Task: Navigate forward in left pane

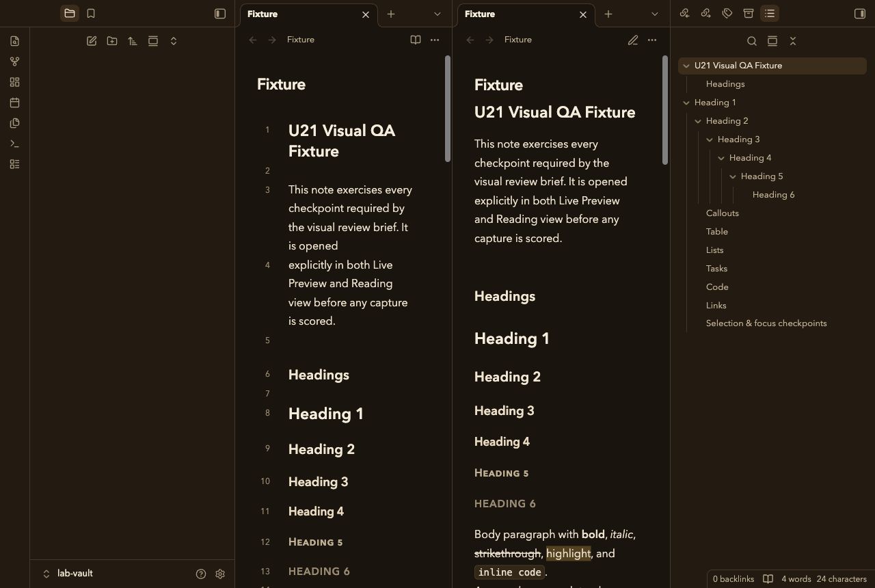Action: point(272,40)
